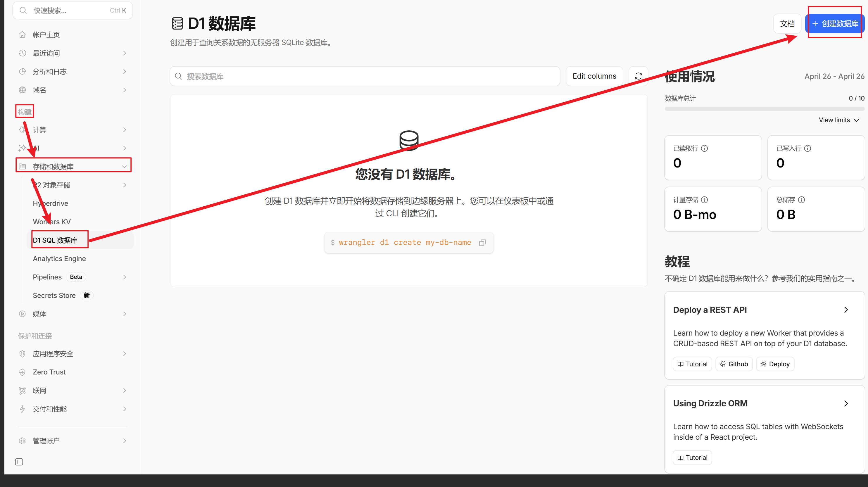Open the Deploy a REST API card arrow
This screenshot has width=868, height=487.
tap(846, 310)
